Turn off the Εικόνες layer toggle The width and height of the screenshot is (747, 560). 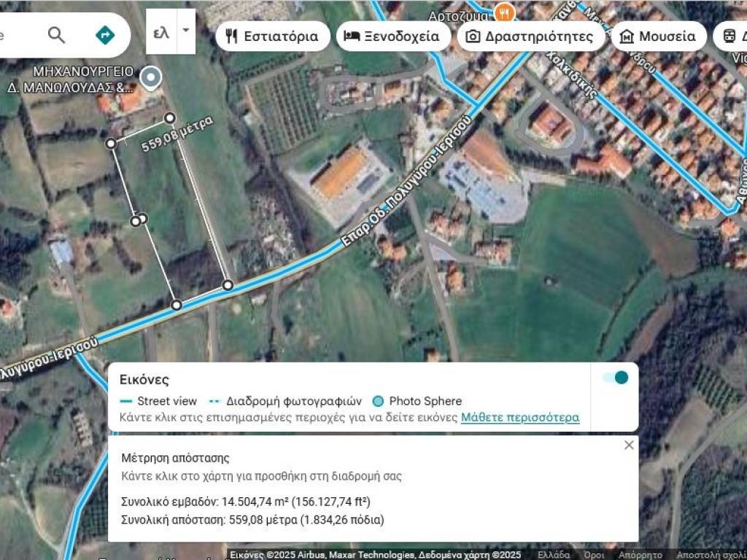[x=615, y=377]
